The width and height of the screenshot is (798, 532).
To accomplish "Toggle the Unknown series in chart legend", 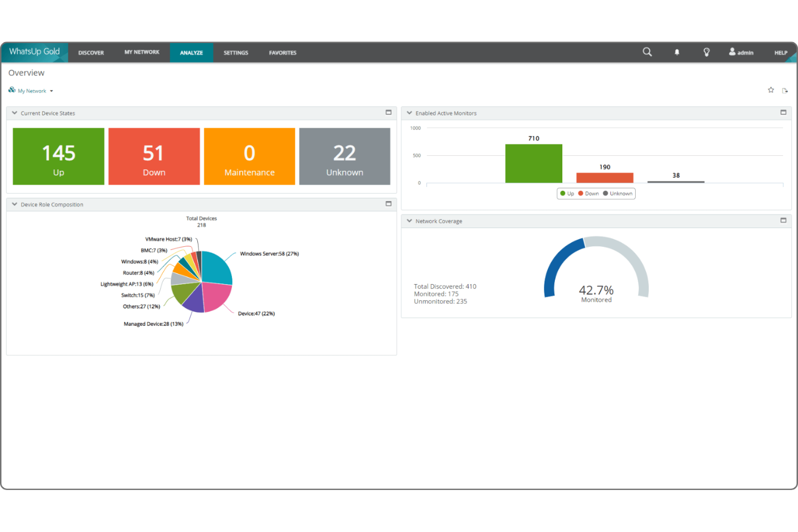I will tap(617, 194).
